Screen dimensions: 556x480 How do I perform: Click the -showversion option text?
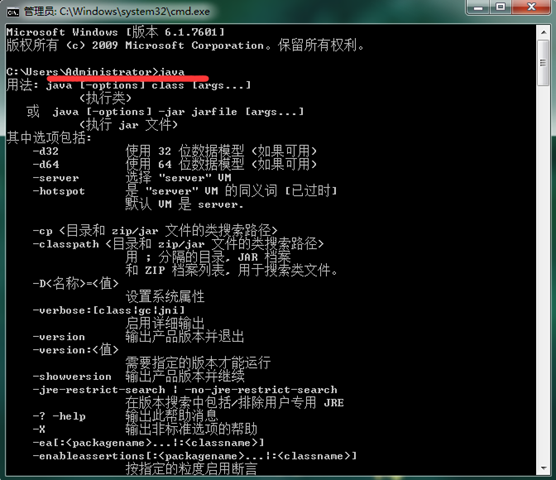coord(72,376)
